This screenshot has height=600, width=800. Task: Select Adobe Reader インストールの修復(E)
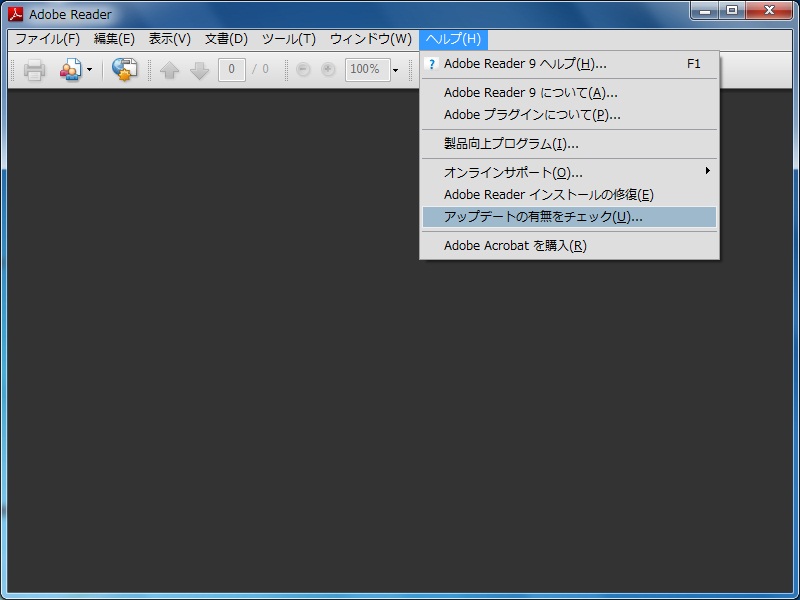point(569,194)
